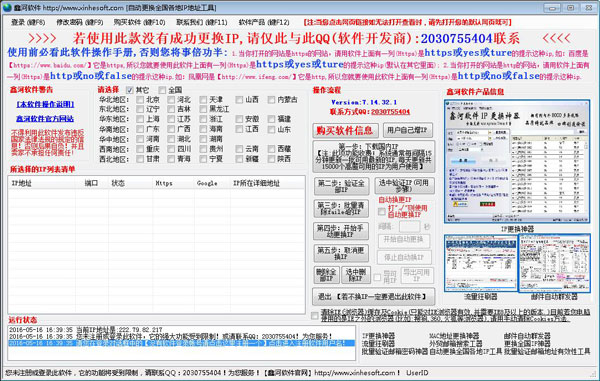Image resolution: width=600 pixels, height=381 pixels.
Task: Enable the 浙江 checkbox
Action: [x=203, y=119]
